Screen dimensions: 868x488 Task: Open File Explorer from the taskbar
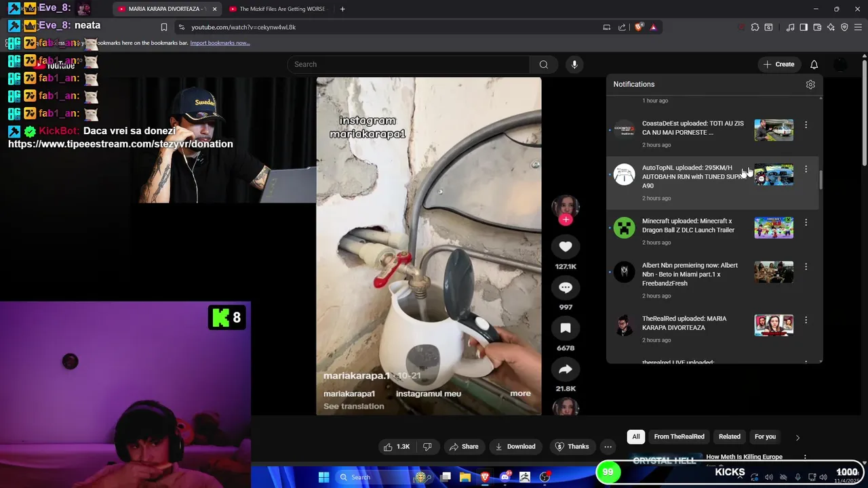pos(465,477)
